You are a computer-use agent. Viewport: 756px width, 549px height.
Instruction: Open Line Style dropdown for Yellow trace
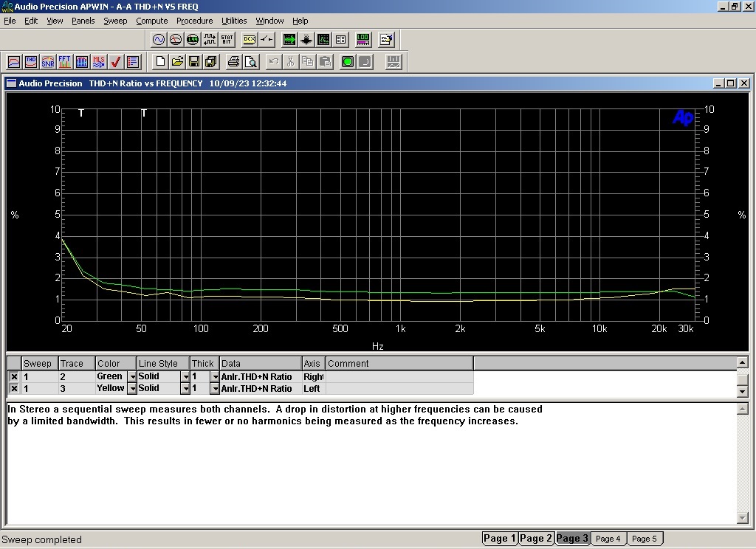click(x=185, y=389)
